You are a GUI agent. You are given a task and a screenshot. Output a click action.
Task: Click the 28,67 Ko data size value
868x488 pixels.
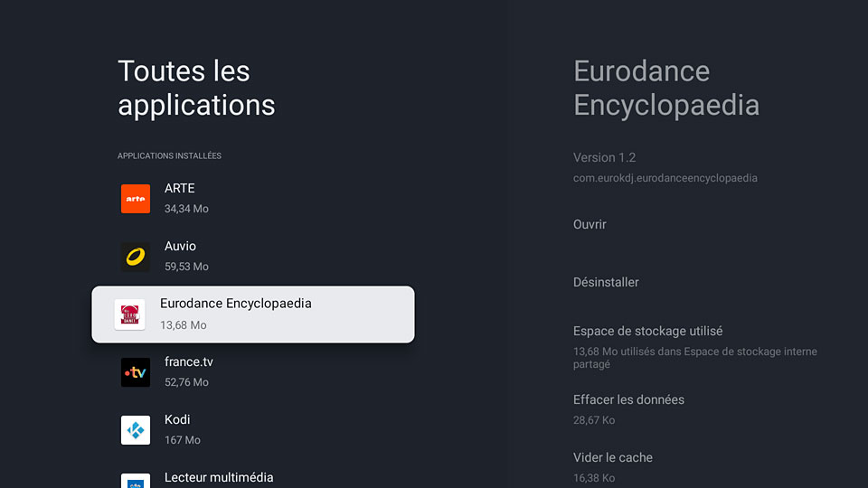point(594,420)
